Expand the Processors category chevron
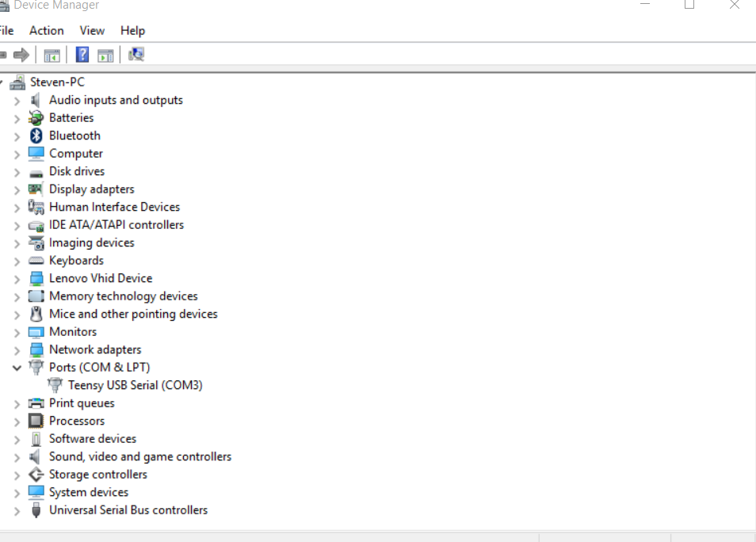Screen dimensions: 756x542 tap(17, 422)
